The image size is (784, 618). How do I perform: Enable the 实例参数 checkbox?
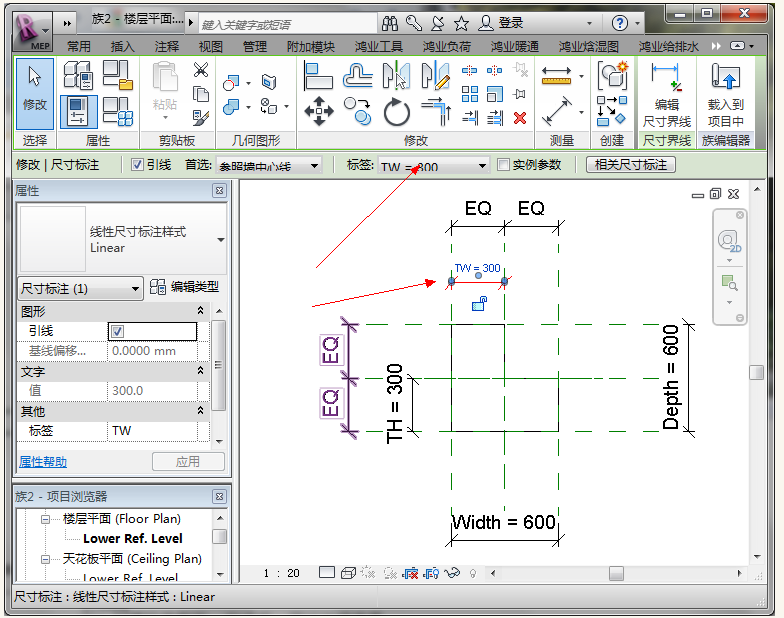point(504,165)
